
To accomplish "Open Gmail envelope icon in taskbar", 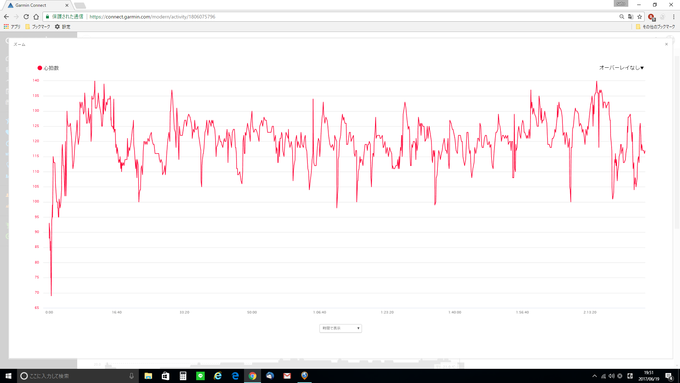I will [287, 376].
